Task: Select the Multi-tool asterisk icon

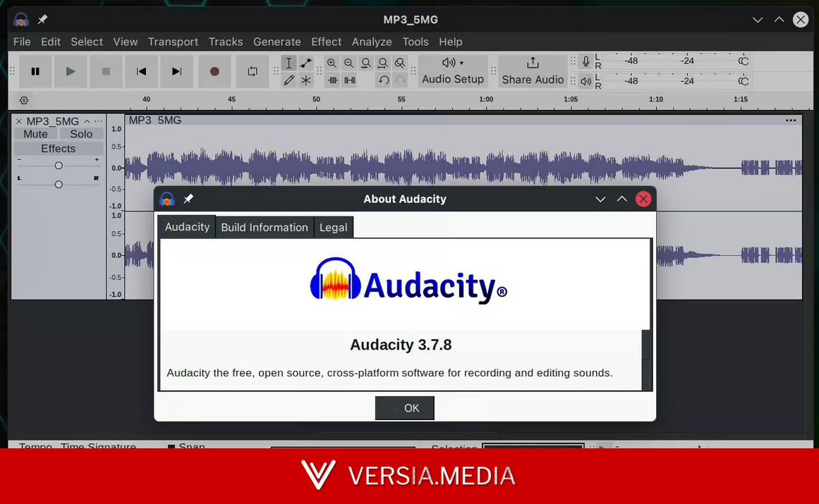Action: pyautogui.click(x=306, y=80)
